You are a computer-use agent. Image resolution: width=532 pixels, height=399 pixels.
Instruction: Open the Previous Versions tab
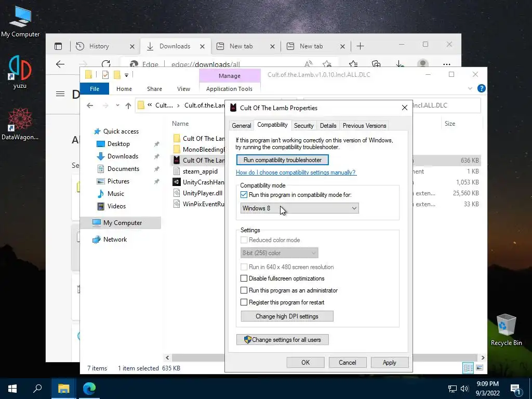[x=364, y=126]
